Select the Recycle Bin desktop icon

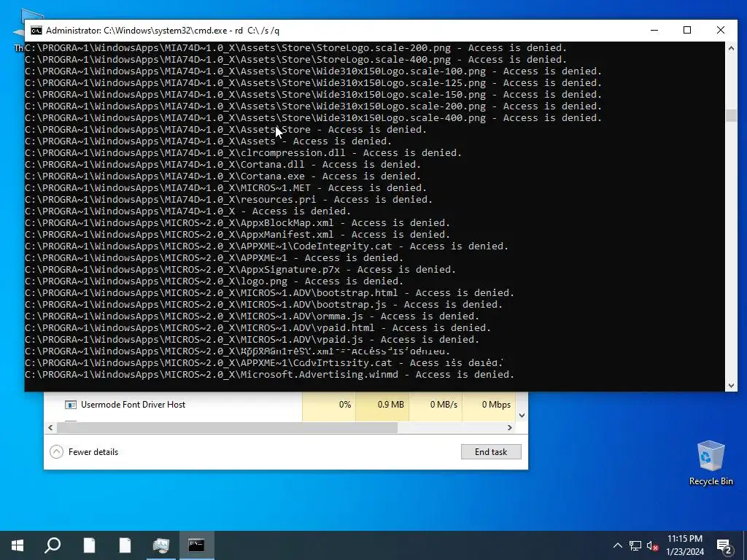click(x=711, y=463)
